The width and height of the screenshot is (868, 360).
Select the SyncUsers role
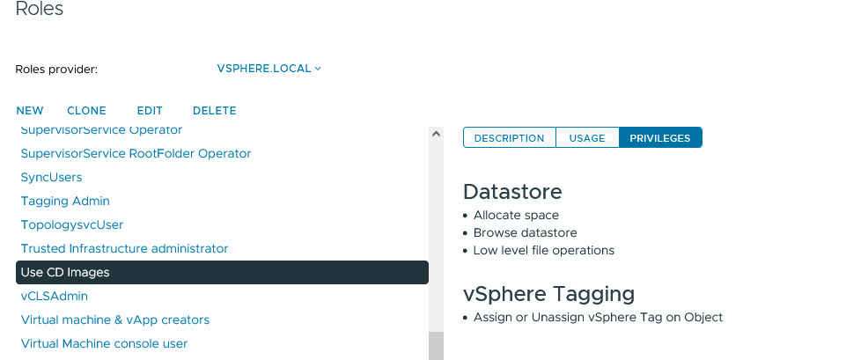51,177
